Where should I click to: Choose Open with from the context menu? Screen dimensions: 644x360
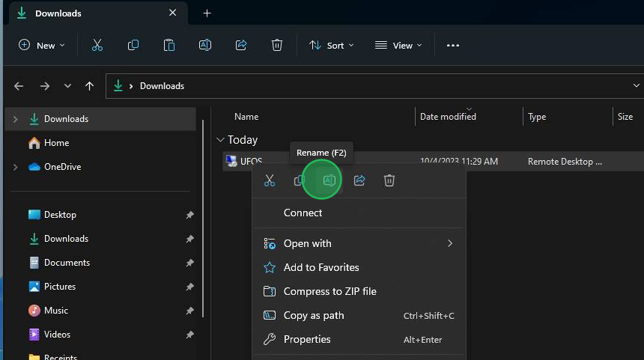point(358,243)
